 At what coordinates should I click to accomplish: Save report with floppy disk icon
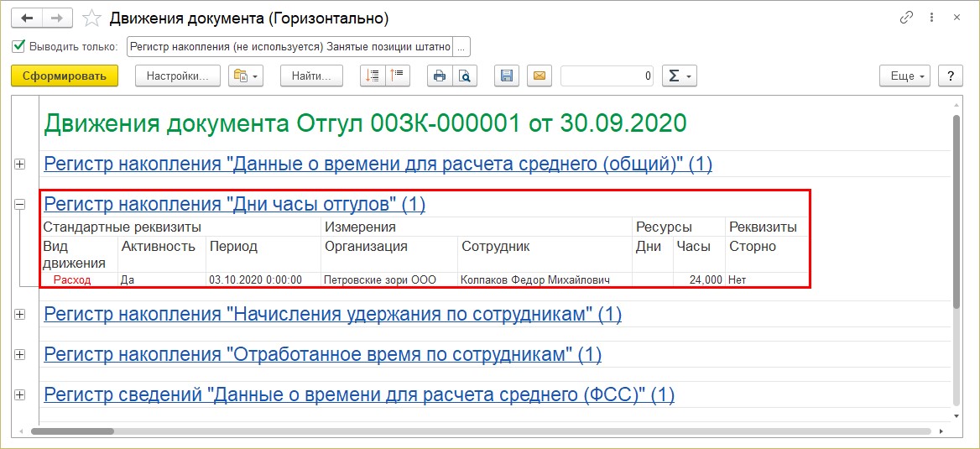pyautogui.click(x=507, y=76)
